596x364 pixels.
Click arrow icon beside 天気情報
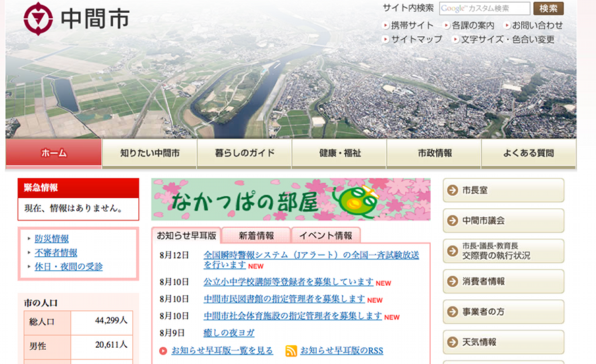point(452,342)
